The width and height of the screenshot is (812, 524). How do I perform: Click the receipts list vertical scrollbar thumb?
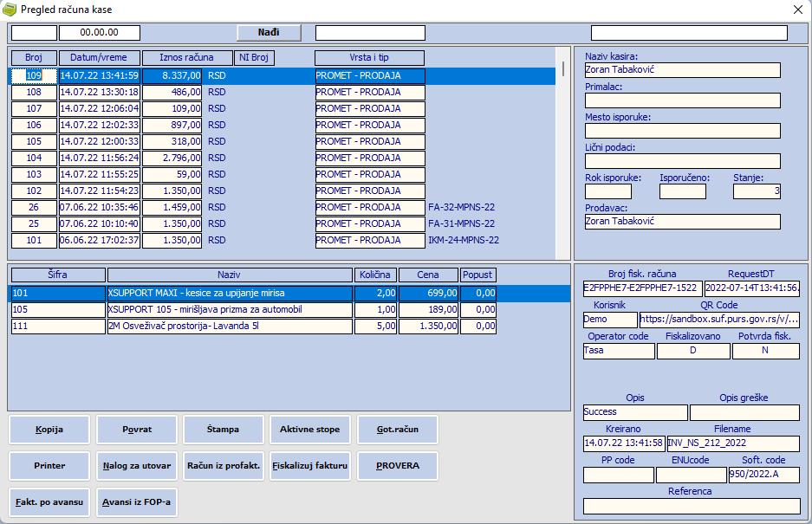pos(563,68)
